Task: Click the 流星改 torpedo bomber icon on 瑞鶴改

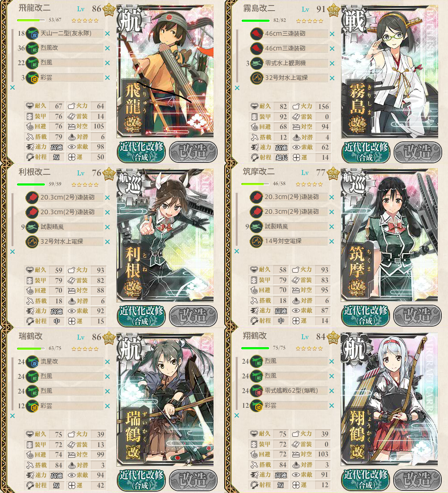Action: (x=32, y=362)
